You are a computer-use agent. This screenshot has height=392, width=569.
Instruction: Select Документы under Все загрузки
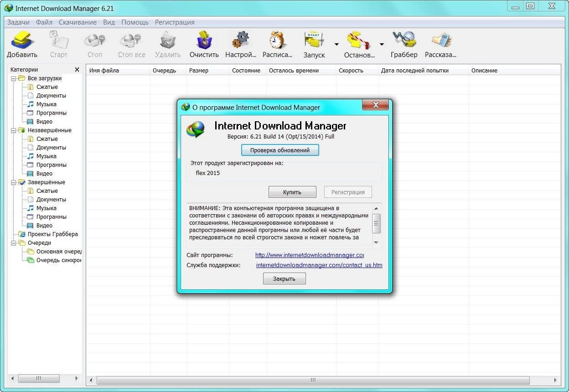tap(51, 96)
